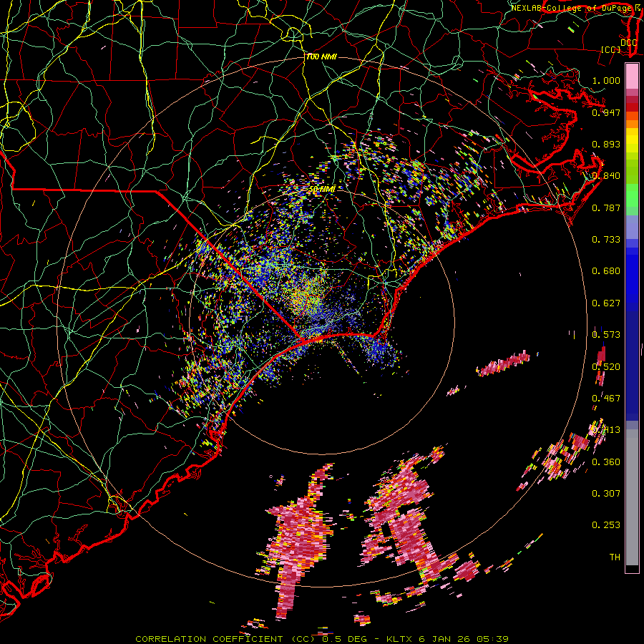Click the 0.947 scale value

click(x=606, y=112)
